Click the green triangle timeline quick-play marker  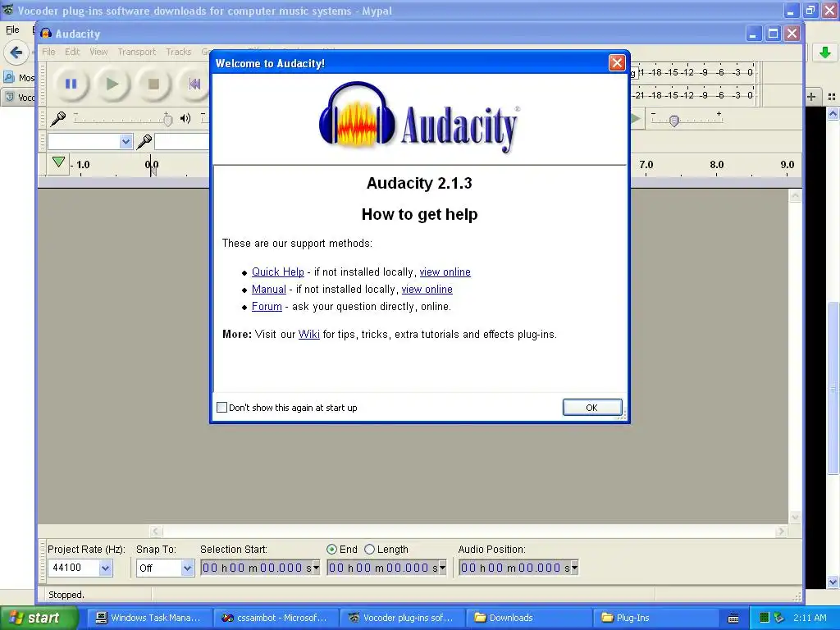click(58, 162)
